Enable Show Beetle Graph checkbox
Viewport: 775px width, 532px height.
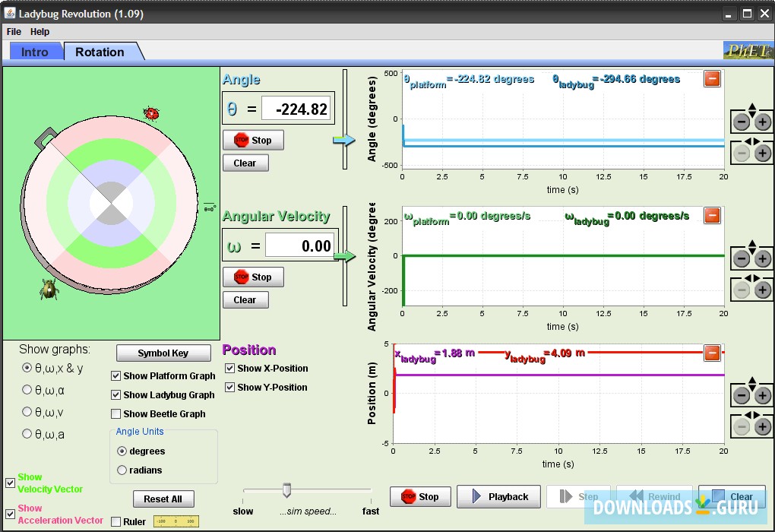pyautogui.click(x=116, y=414)
